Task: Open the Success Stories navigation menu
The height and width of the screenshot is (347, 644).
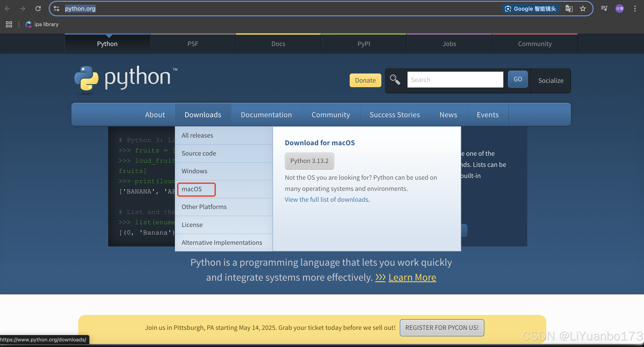Action: point(395,115)
